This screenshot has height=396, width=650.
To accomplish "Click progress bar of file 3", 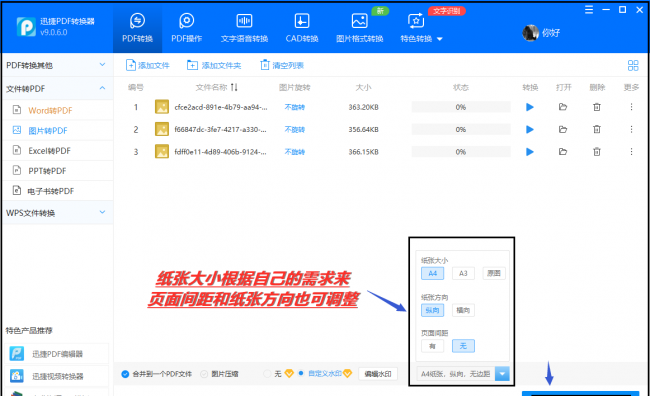I will pos(461,152).
